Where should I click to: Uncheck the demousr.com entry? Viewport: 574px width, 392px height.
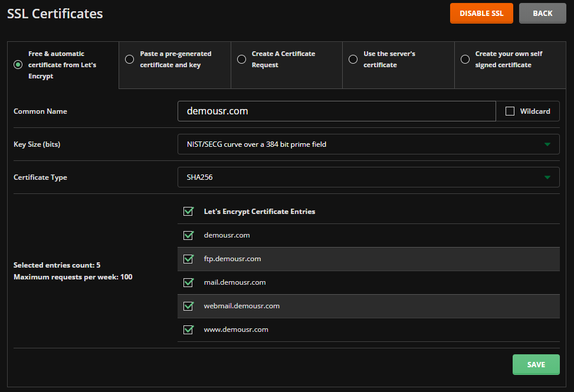(x=189, y=235)
